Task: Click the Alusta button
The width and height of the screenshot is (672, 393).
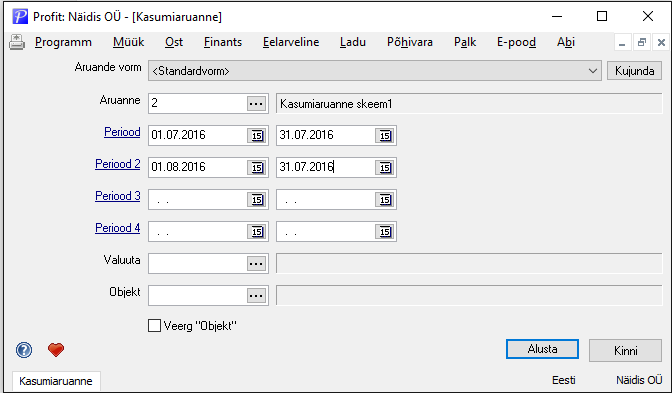Action: click(542, 349)
